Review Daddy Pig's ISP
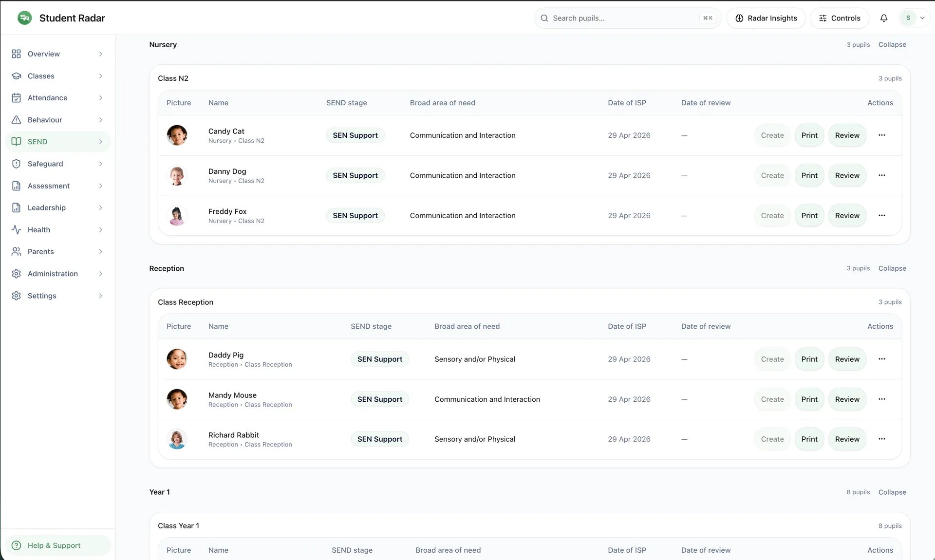Image resolution: width=935 pixels, height=560 pixels. pyautogui.click(x=847, y=359)
